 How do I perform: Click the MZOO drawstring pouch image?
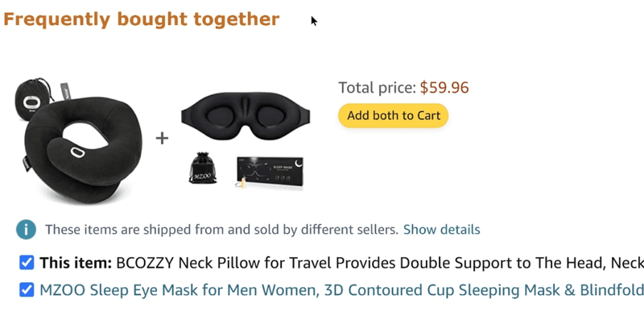203,168
